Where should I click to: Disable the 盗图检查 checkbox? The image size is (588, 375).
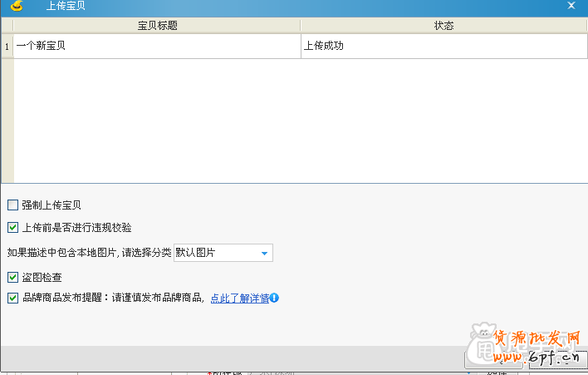(x=12, y=277)
